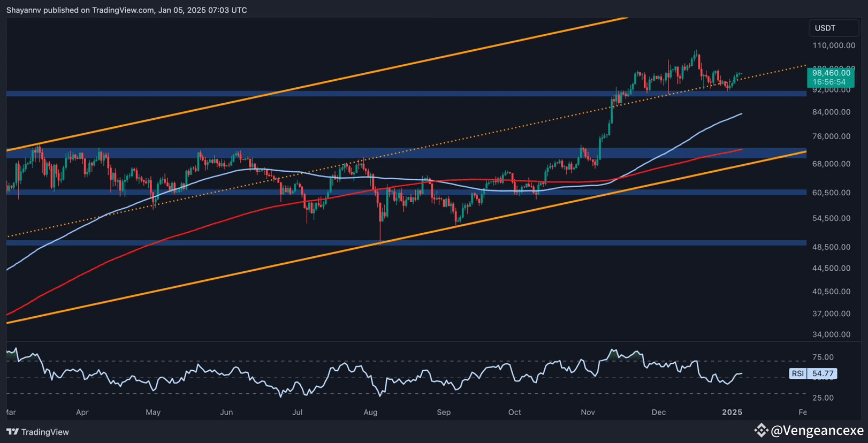This screenshot has width=868, height=443.
Task: Select the current price label 98,460.00
Action: pyautogui.click(x=831, y=73)
